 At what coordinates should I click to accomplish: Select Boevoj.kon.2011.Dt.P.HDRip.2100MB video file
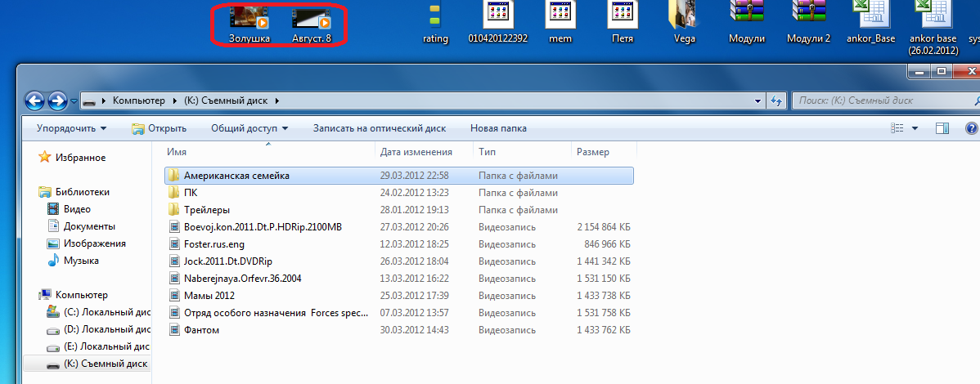398,226
